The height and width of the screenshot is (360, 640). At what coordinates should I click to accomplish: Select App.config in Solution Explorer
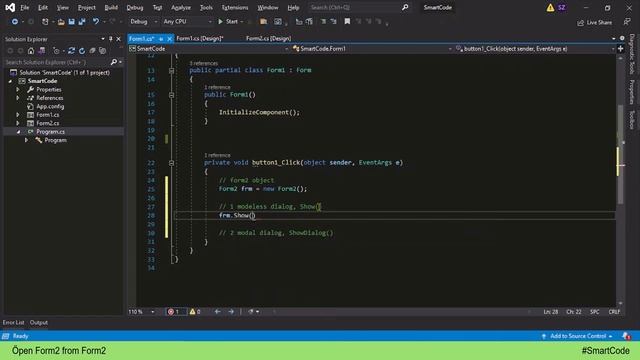[x=50, y=107]
